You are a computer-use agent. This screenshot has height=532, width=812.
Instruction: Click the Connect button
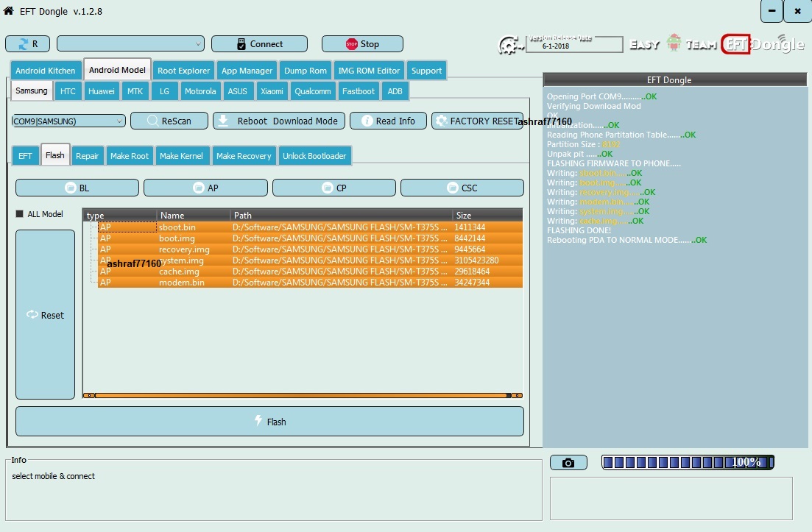[x=259, y=44]
